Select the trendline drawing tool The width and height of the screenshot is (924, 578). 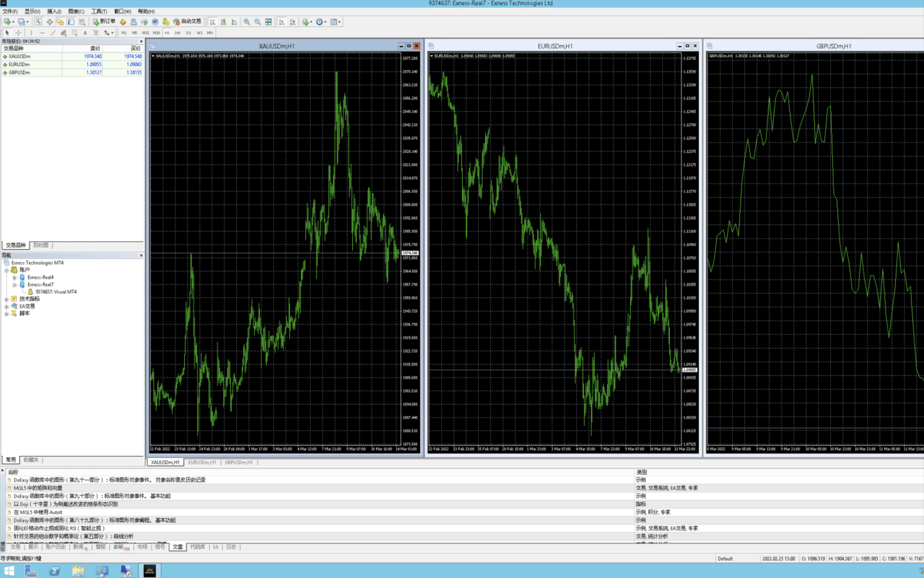(53, 33)
